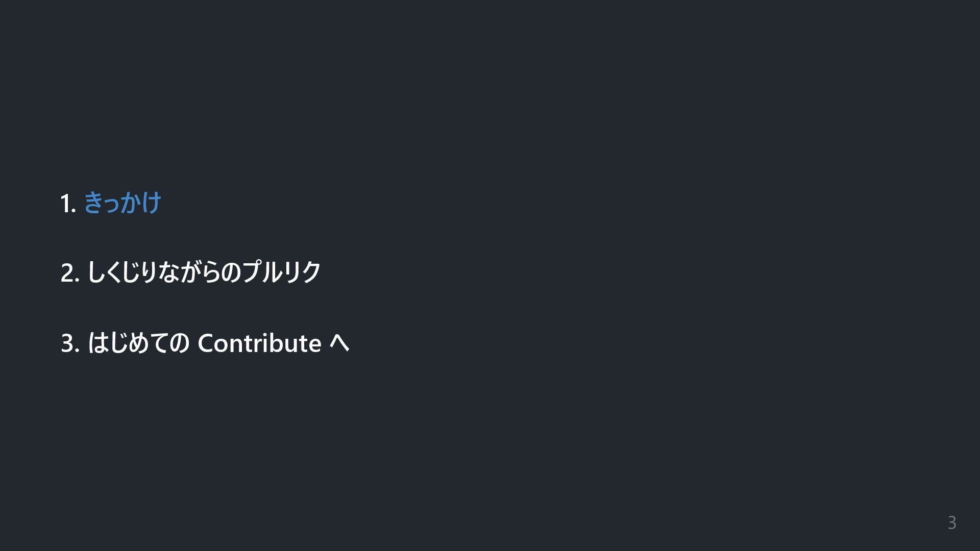Click the list number 2.

coord(70,273)
